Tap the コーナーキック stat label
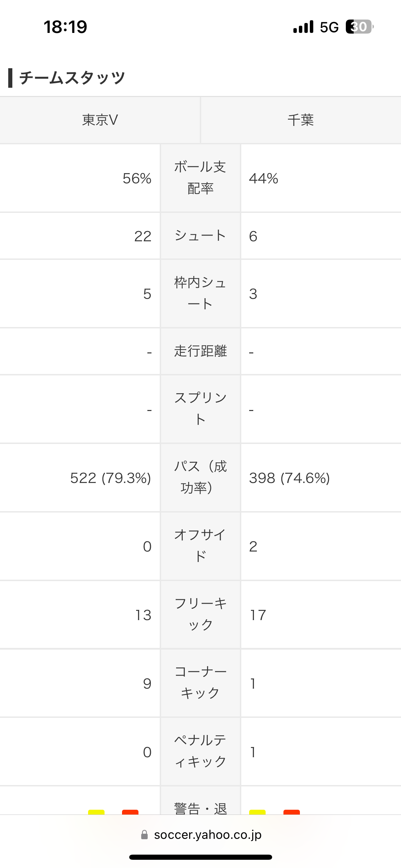 (200, 683)
